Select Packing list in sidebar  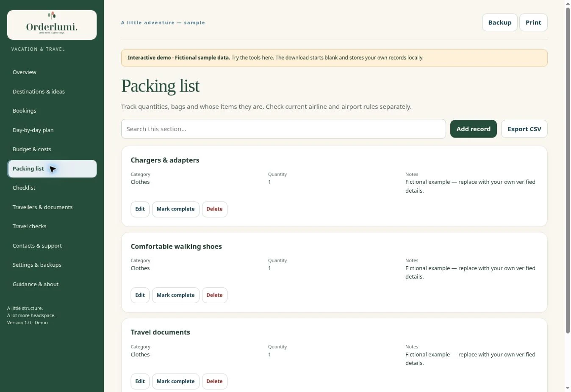point(52,168)
